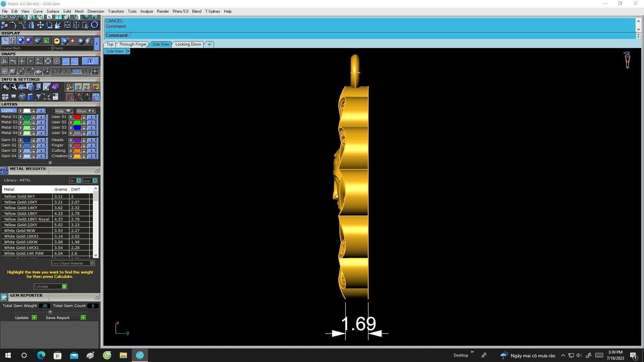
Task: Open the Surface menu
Action: [53, 11]
